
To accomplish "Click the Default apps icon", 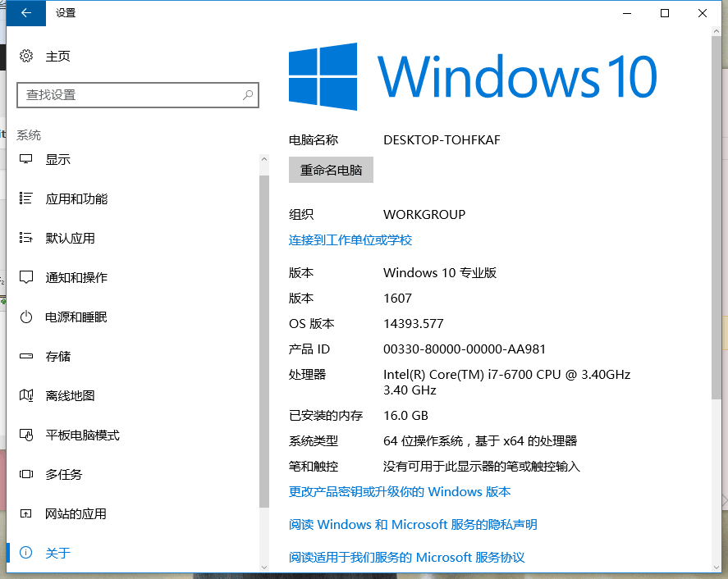I will point(26,238).
